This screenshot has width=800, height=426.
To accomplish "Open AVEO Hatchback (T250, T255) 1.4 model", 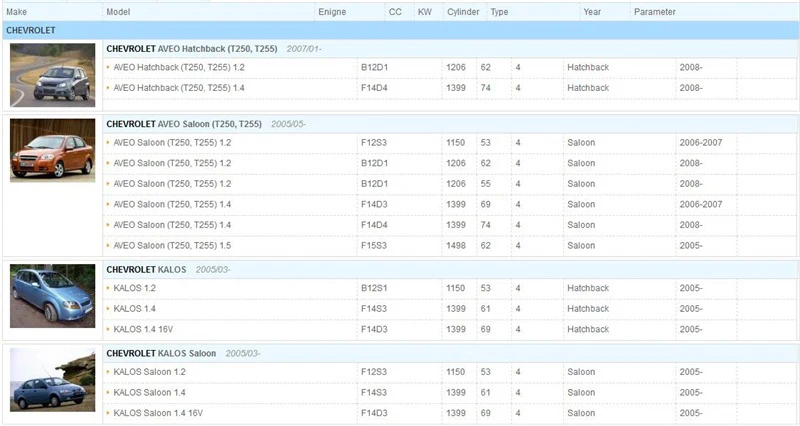I will [179, 88].
